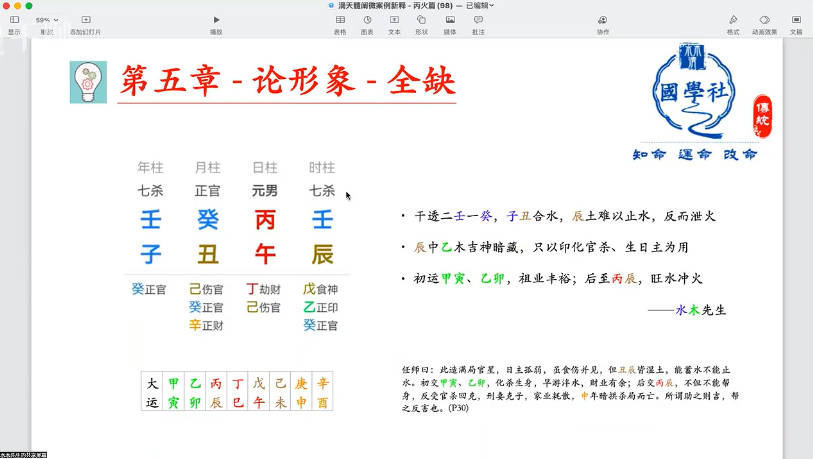The width and height of the screenshot is (813, 459).
Task: Open the Chart (图表) tool
Action: pyautogui.click(x=367, y=20)
